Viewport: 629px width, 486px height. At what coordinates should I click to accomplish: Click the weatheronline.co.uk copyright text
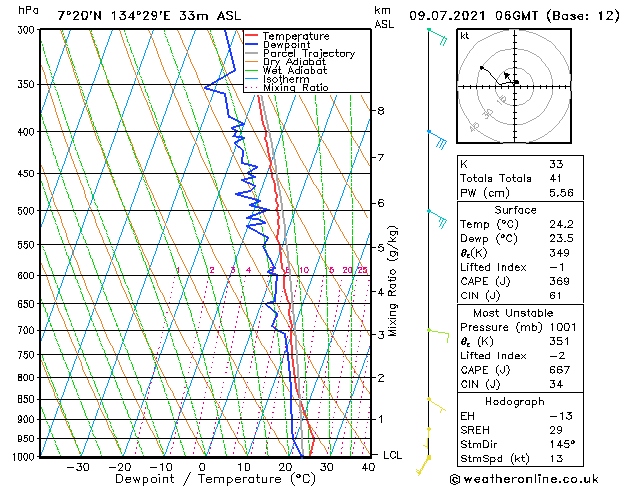click(x=524, y=479)
